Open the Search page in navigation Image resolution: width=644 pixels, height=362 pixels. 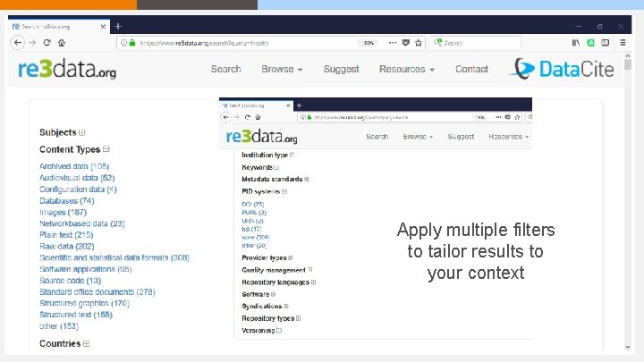tap(226, 69)
